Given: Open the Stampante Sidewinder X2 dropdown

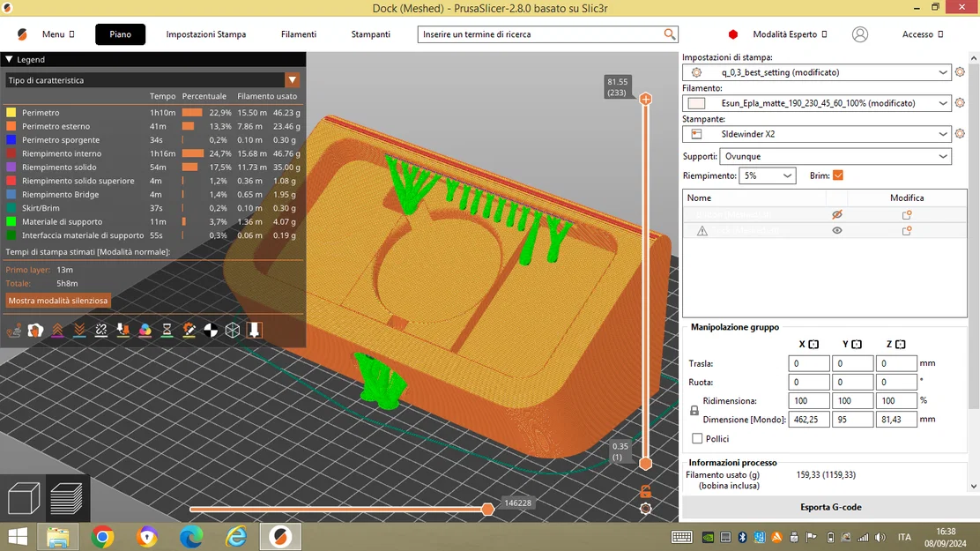Looking at the screenshot, I should 817,134.
